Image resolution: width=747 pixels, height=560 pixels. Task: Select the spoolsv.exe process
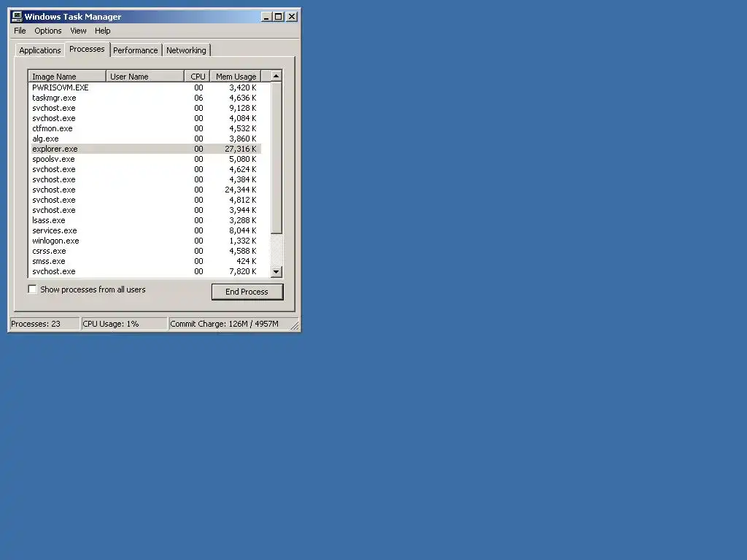point(146,159)
